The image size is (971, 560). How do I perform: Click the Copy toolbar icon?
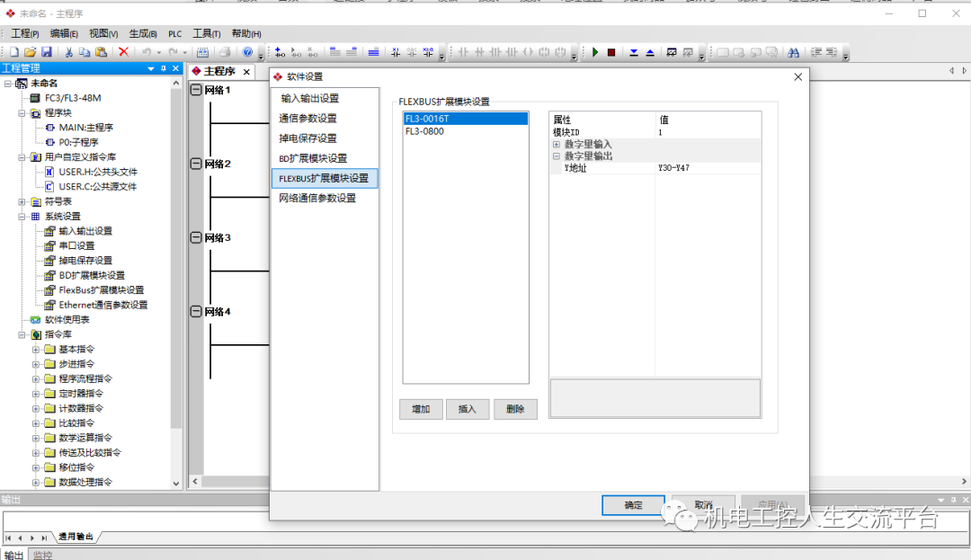click(x=85, y=53)
